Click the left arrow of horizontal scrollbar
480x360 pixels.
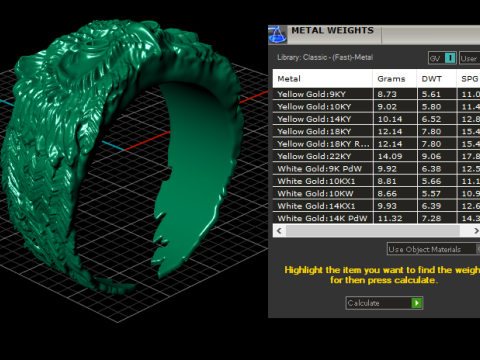pyautogui.click(x=279, y=231)
